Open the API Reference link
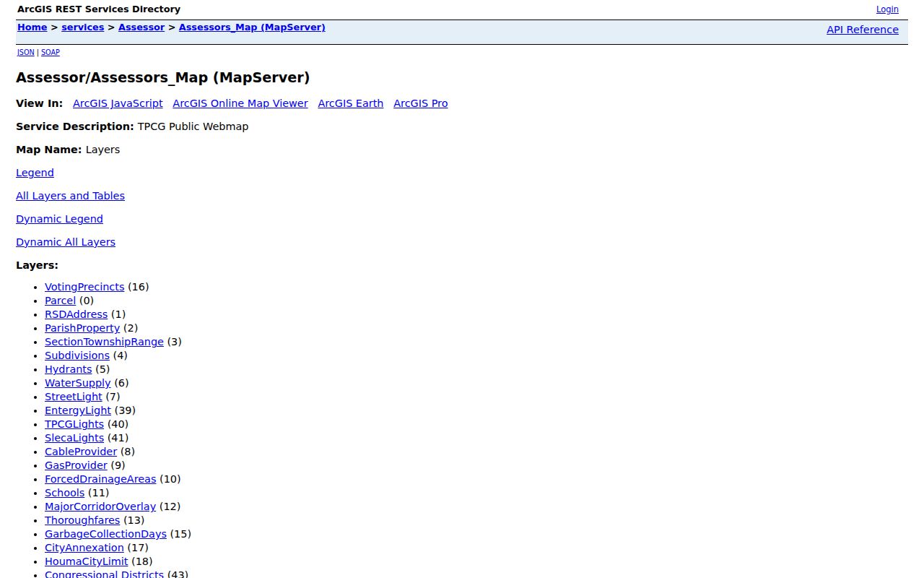The image size is (924, 578). [x=863, y=30]
